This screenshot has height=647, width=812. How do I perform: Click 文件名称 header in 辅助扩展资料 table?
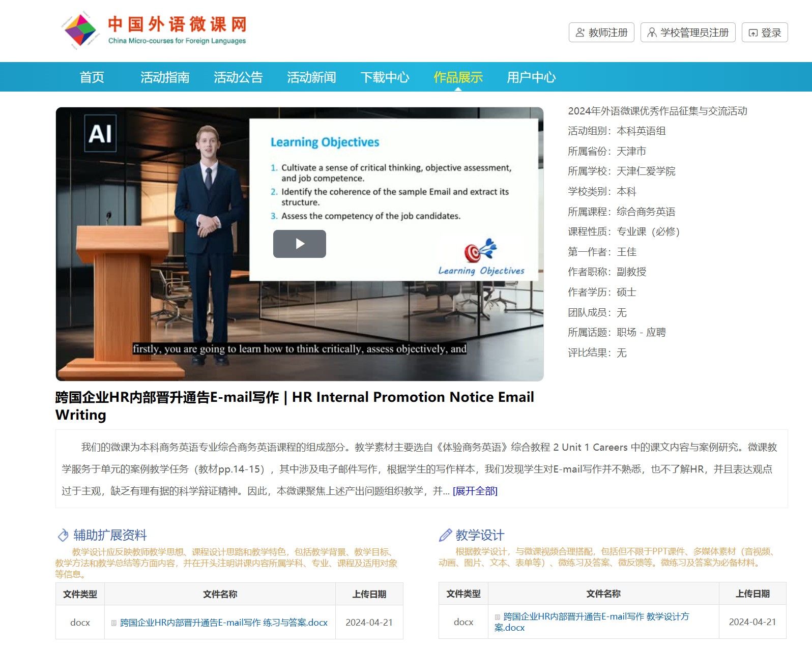click(x=220, y=594)
